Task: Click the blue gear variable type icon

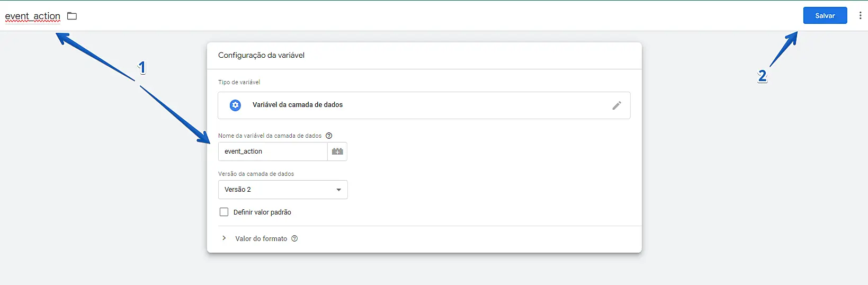Action: (x=235, y=105)
